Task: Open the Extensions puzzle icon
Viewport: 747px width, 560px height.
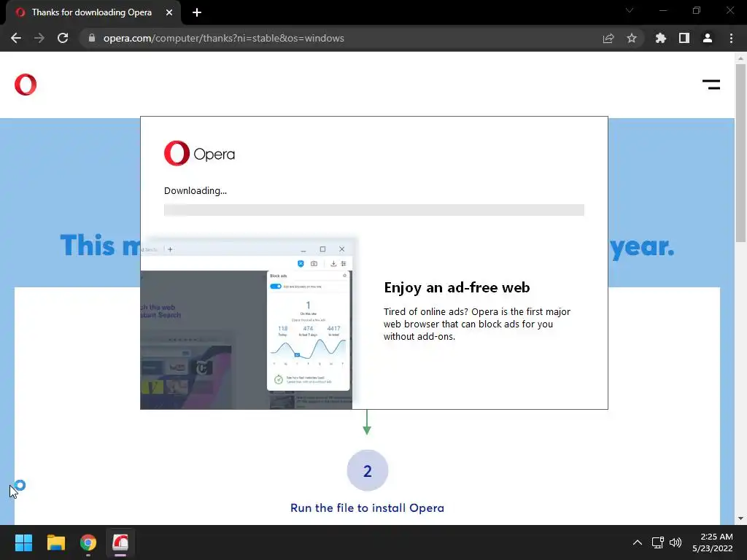Action: (660, 38)
